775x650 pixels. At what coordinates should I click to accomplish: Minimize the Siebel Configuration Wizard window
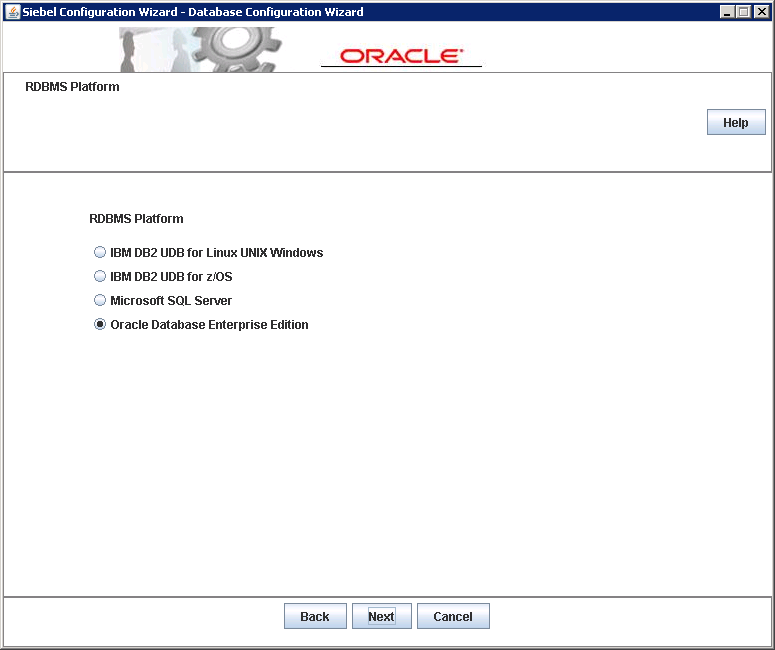[727, 12]
